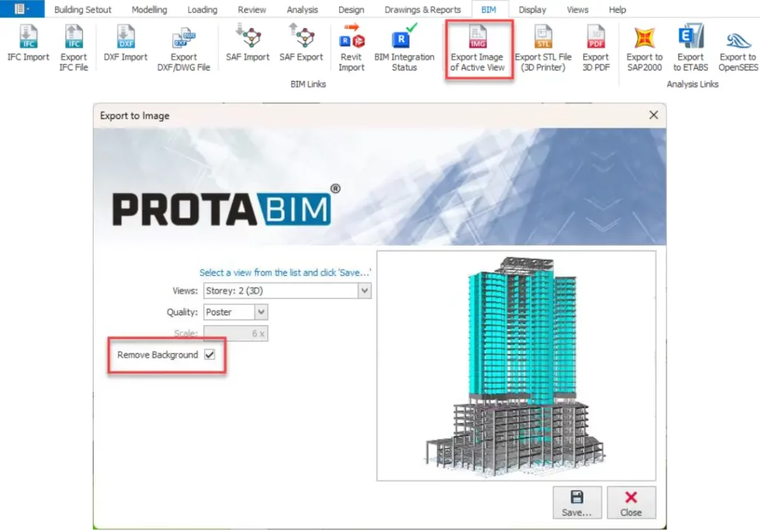Expand the Quality dropdown arrow
The image size is (760, 532).
coord(261,312)
